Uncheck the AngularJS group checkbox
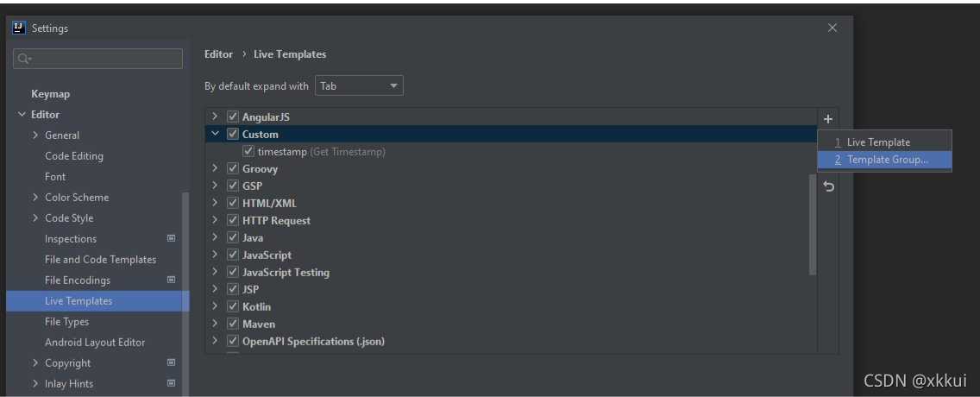Screen dimensions: 980x397 (x=233, y=117)
